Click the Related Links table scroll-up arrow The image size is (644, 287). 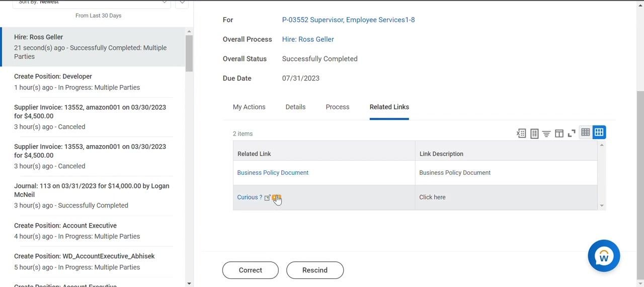click(602, 145)
